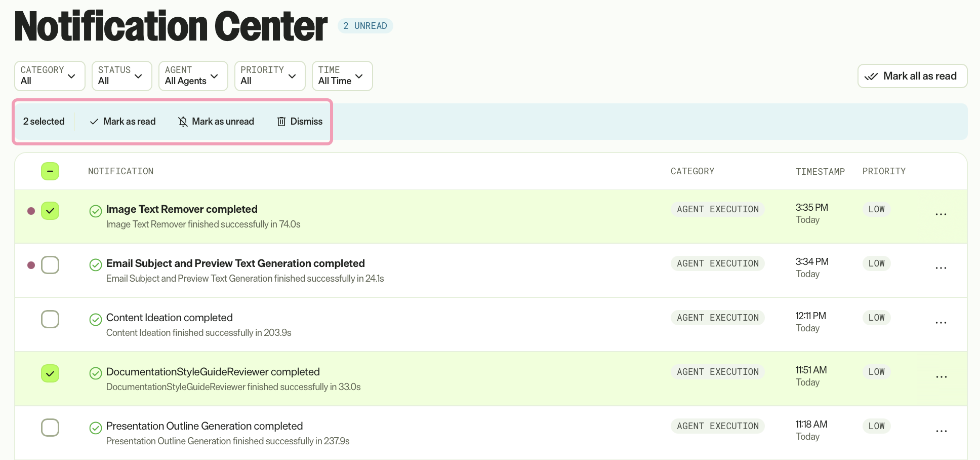
Task: Open more options for DocumentationStyleGuideReviewer notification
Action: (941, 377)
